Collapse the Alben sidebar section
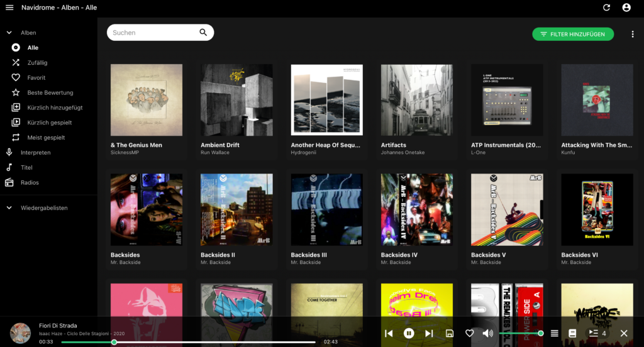Image resolution: width=644 pixels, height=347 pixels. click(9, 33)
